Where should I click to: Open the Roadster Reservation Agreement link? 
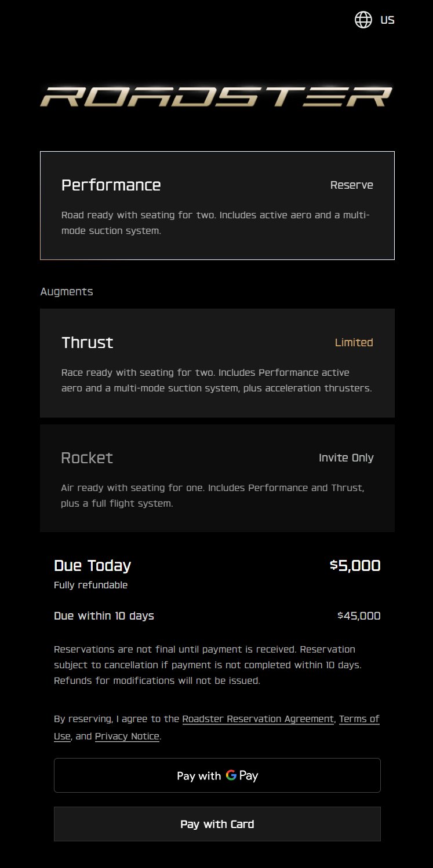pyautogui.click(x=258, y=719)
